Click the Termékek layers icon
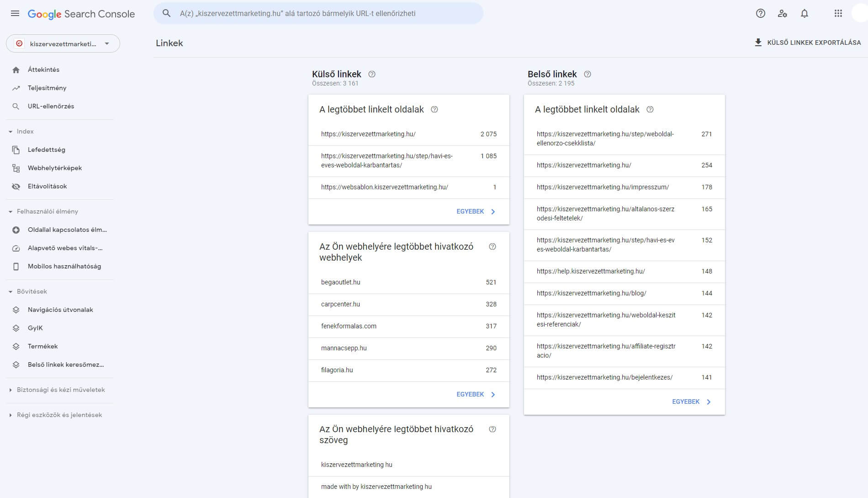Viewport: 868px width, 498px height. pos(16,347)
